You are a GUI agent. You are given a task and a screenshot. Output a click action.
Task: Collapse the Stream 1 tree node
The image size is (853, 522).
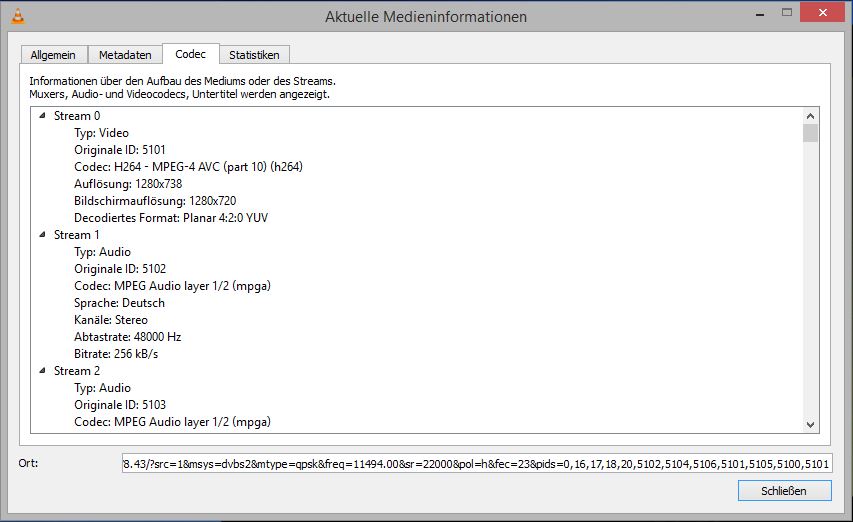tap(42, 235)
